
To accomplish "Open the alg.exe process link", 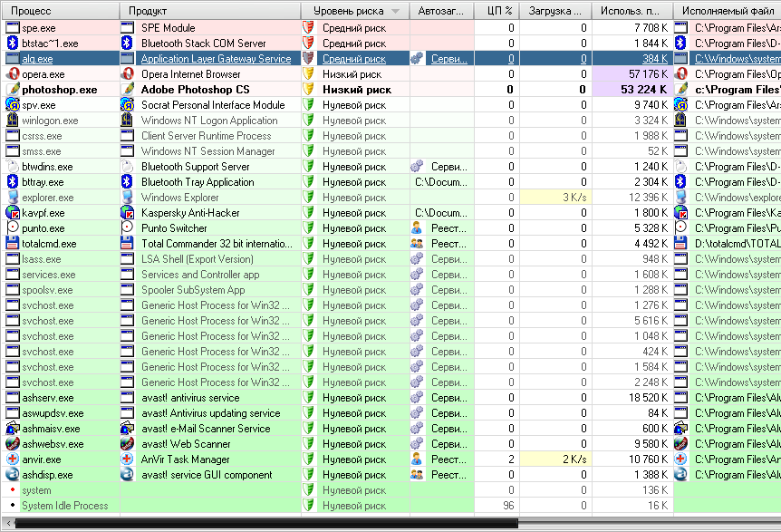I will [x=37, y=59].
